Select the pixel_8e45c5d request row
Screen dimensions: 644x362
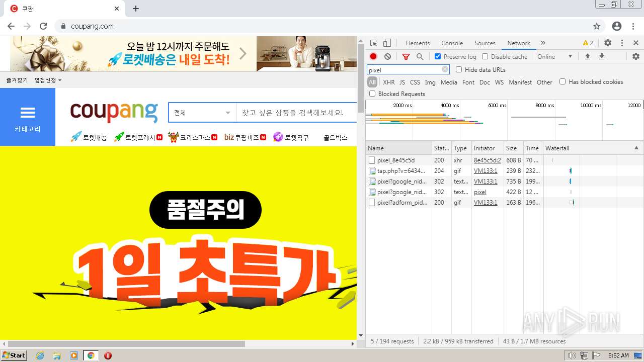(505, 160)
